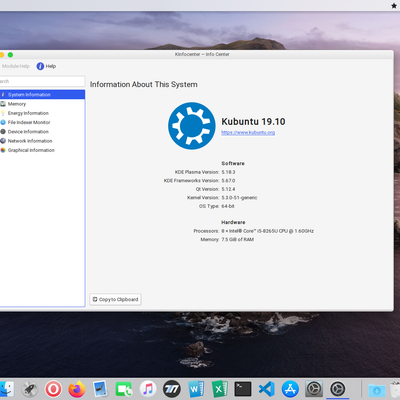This screenshot has width=400, height=400.
Task: Launch the Music app from dock
Action: click(148, 389)
